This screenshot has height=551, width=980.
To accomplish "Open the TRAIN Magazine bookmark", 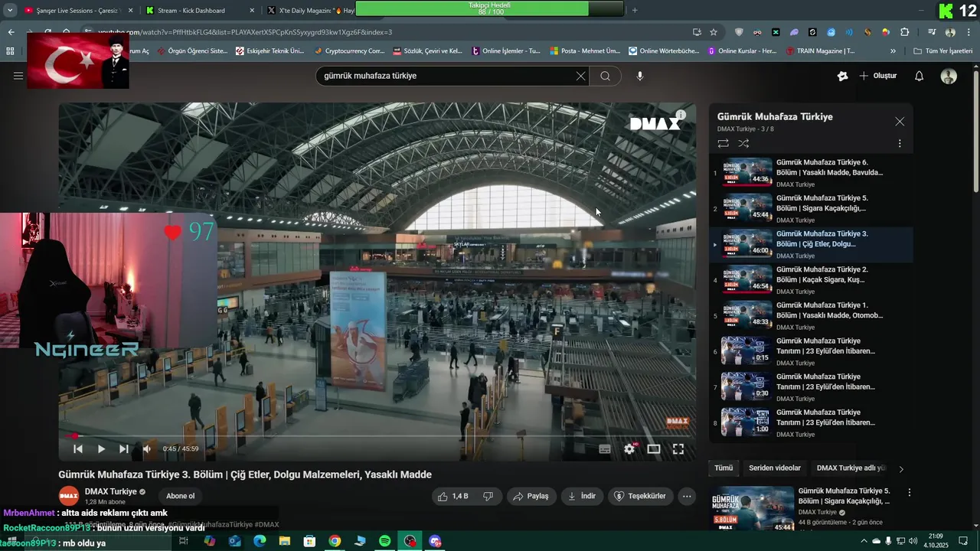I will [820, 51].
